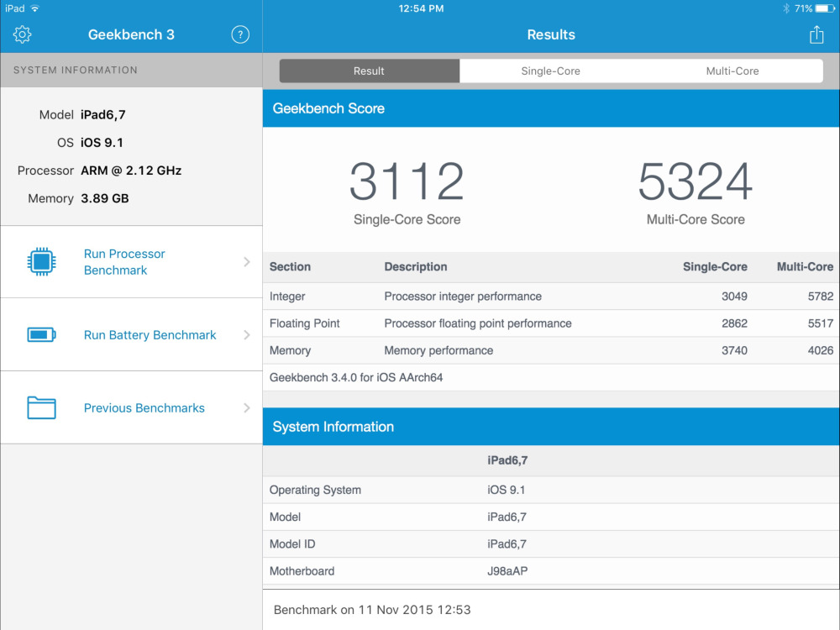Viewport: 840px width, 630px height.
Task: Tap the share icon to export results
Action: [x=816, y=34]
